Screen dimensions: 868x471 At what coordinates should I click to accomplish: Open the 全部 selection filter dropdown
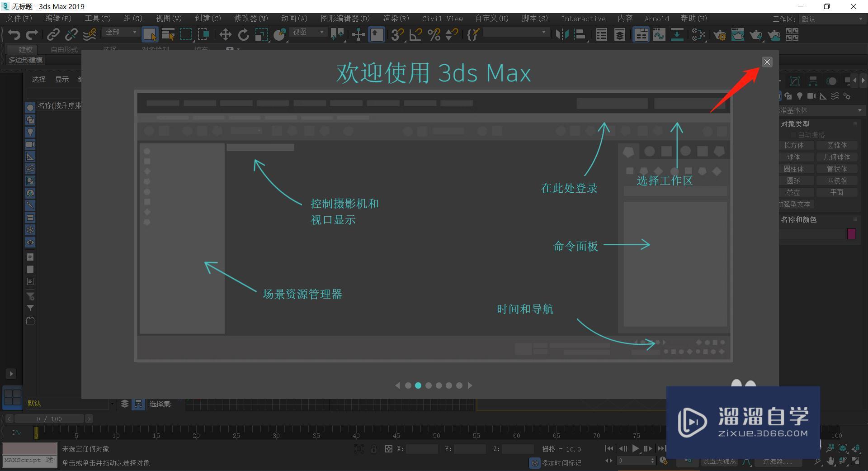coord(120,32)
